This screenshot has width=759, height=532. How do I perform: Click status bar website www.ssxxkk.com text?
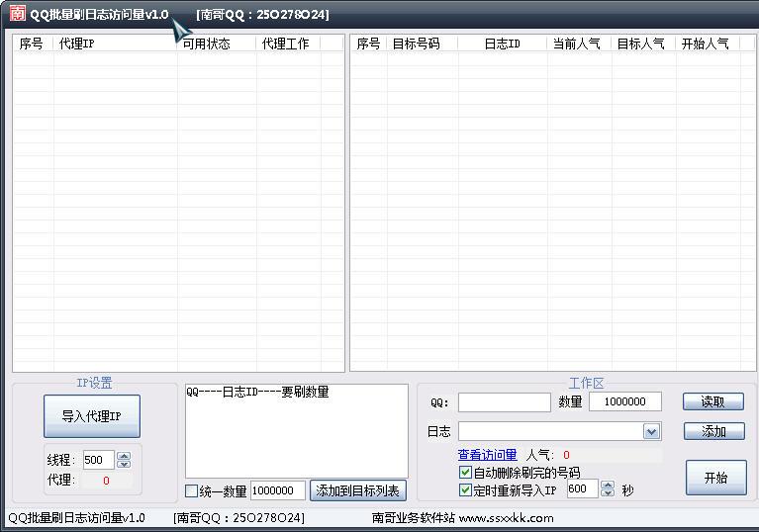tap(507, 518)
